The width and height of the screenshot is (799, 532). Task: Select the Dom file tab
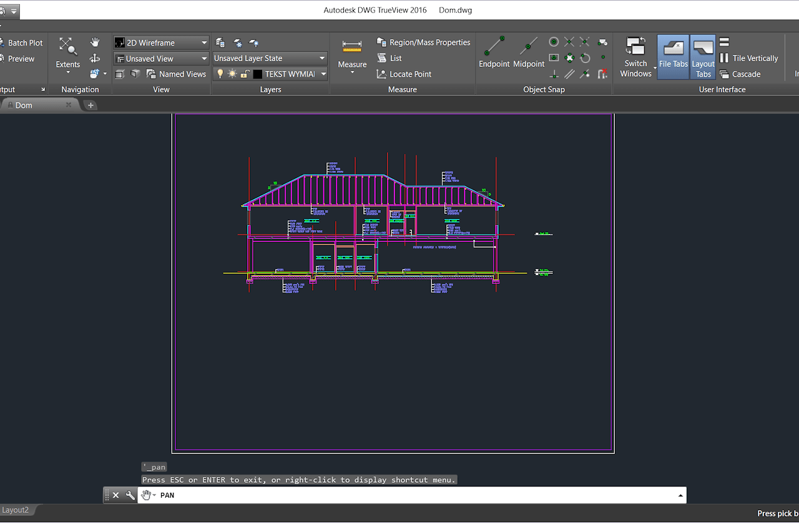24,105
